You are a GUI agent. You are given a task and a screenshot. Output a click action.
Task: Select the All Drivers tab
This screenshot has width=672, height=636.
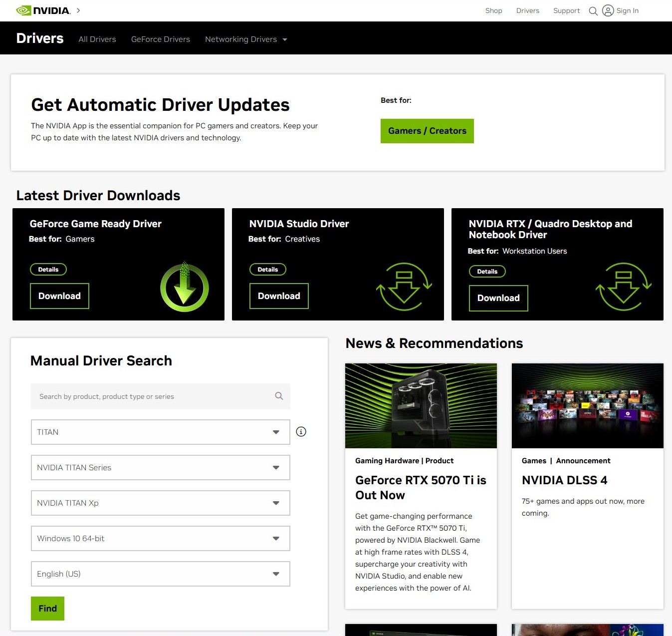(97, 39)
